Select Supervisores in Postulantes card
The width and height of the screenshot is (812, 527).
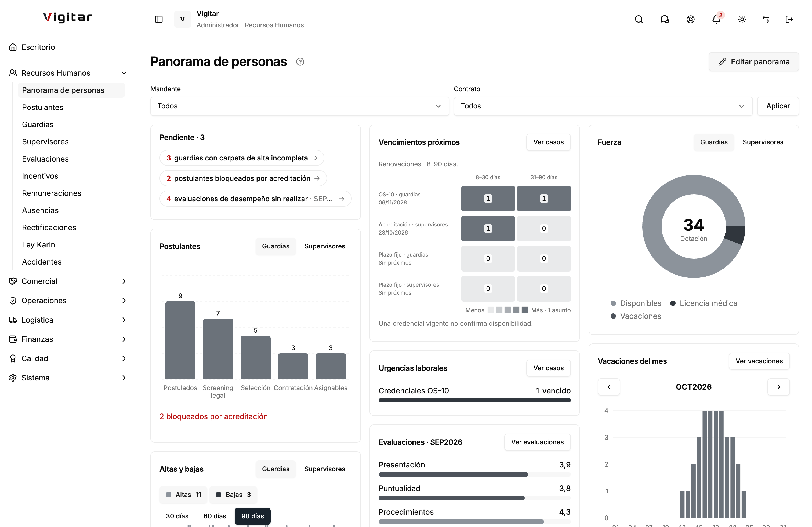(325, 246)
